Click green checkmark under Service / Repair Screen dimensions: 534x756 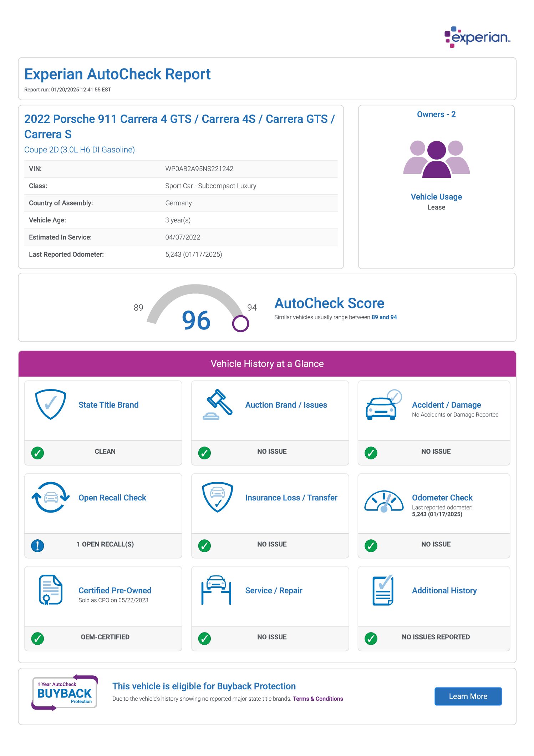point(204,639)
